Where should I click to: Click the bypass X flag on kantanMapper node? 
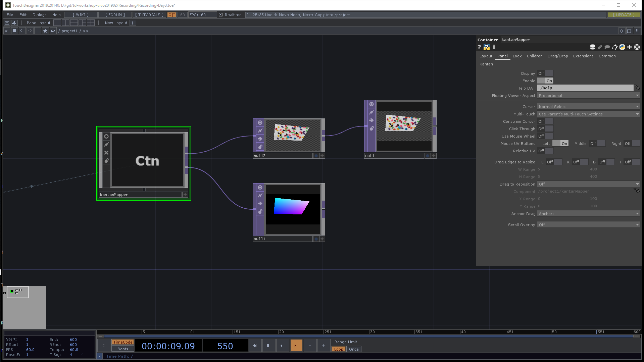(106, 153)
